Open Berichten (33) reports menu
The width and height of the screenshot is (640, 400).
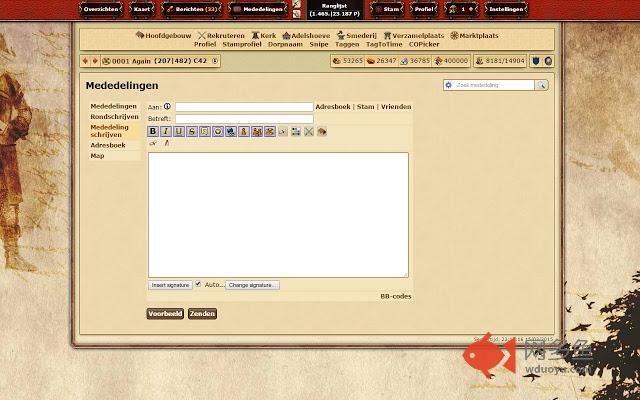click(192, 9)
